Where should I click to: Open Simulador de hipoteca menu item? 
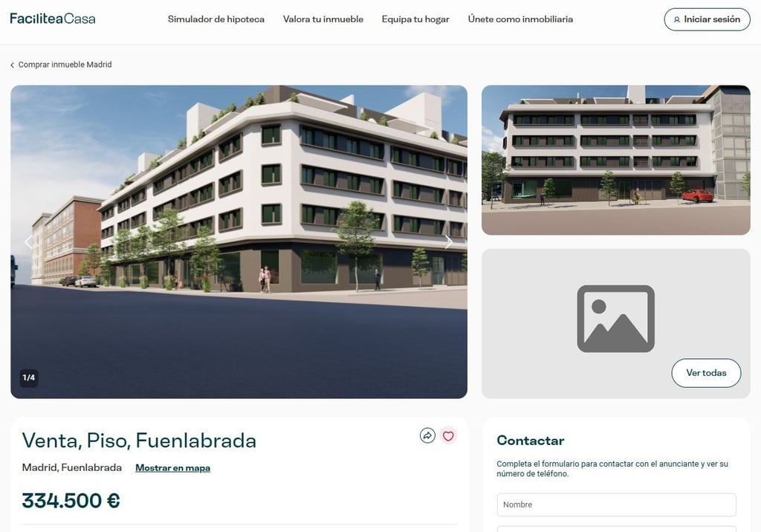pos(216,19)
